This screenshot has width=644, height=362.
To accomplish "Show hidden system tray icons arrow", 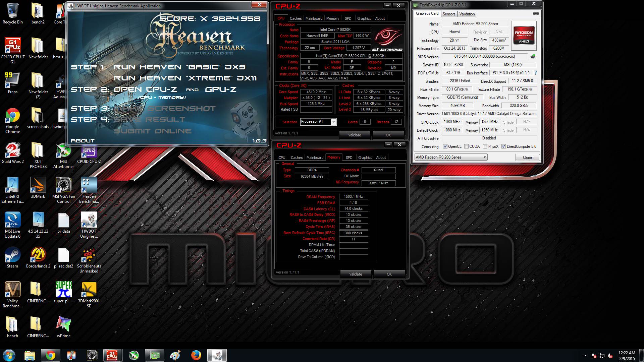I will pos(586,356).
